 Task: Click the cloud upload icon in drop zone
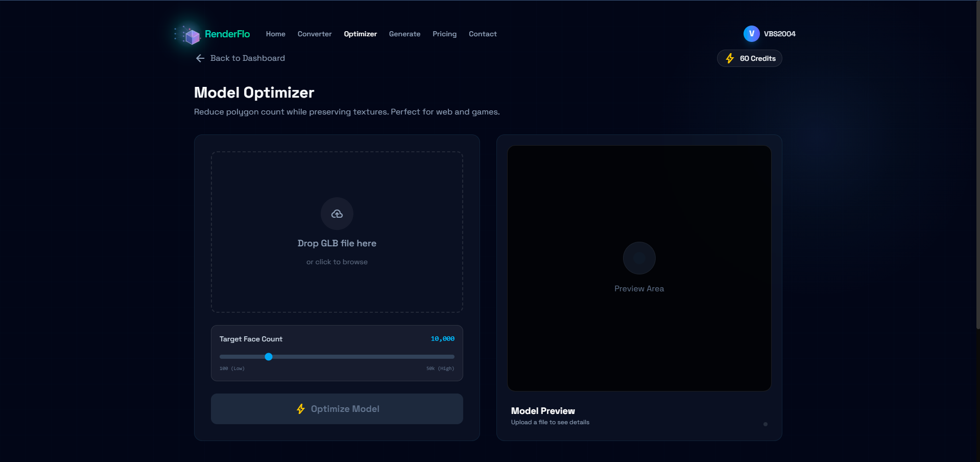(337, 214)
